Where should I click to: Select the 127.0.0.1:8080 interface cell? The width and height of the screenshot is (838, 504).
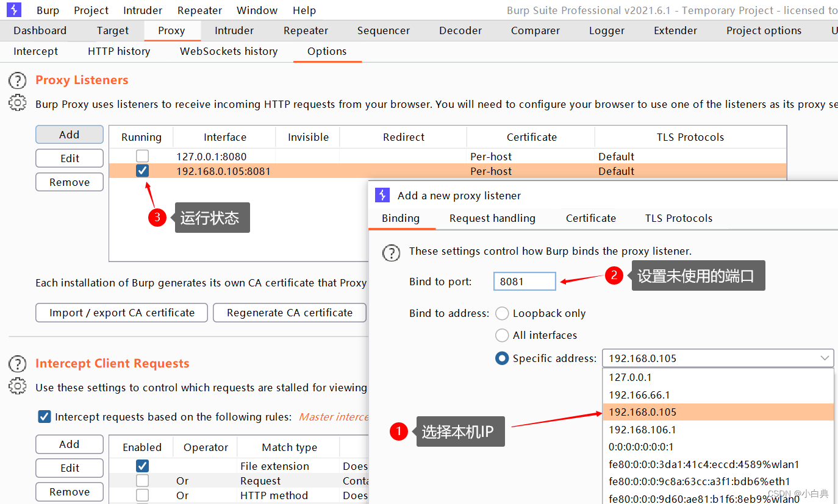[x=224, y=157]
